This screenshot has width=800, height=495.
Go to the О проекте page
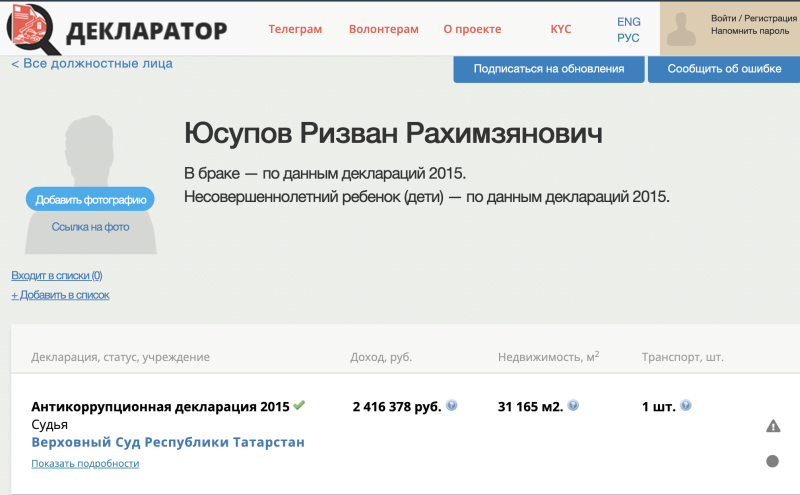click(x=470, y=29)
